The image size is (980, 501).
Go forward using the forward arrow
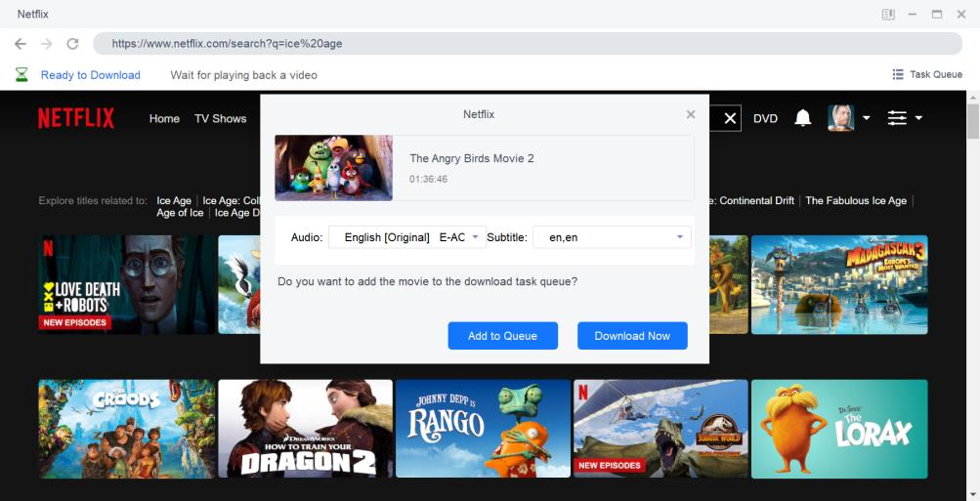(46, 44)
